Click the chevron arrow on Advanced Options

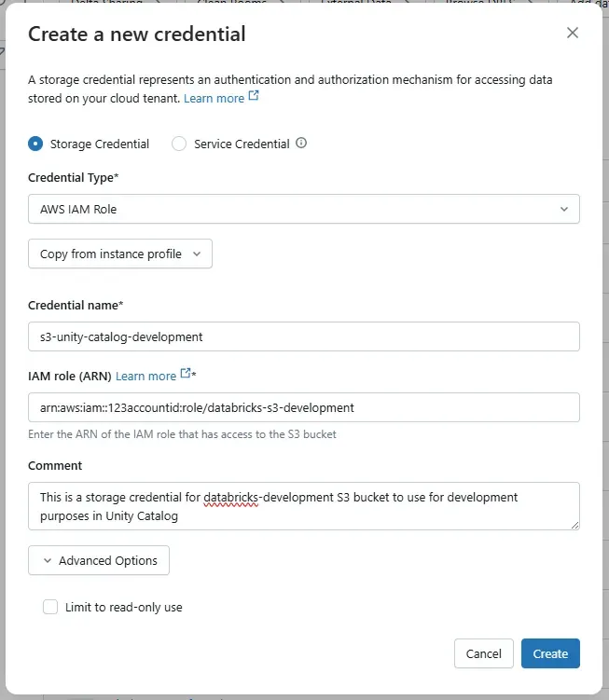[x=46, y=561]
